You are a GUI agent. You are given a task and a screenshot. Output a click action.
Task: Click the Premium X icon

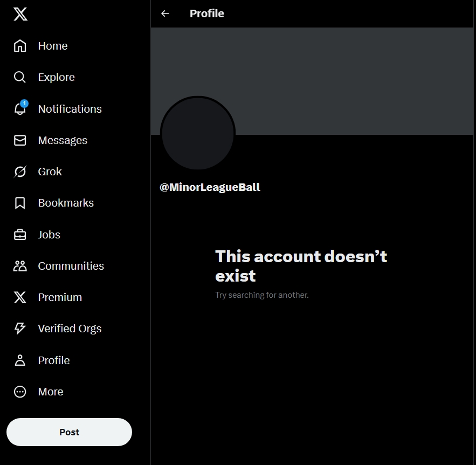point(20,297)
